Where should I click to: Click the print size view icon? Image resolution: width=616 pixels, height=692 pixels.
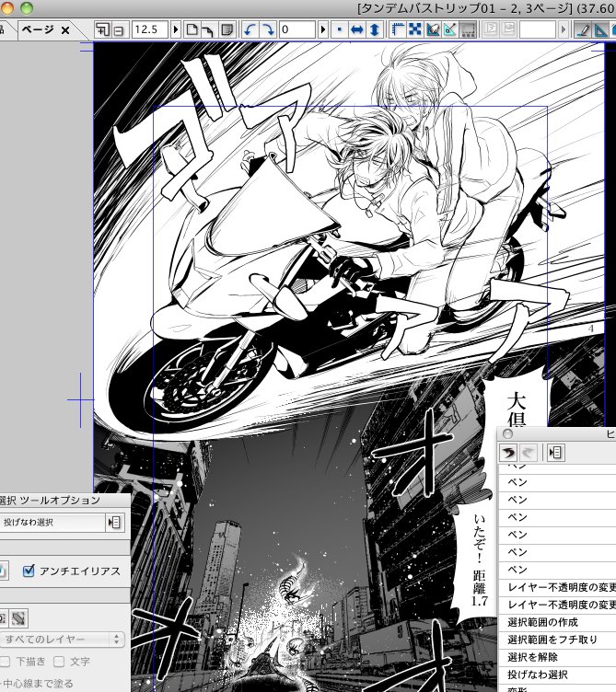click(x=227, y=29)
